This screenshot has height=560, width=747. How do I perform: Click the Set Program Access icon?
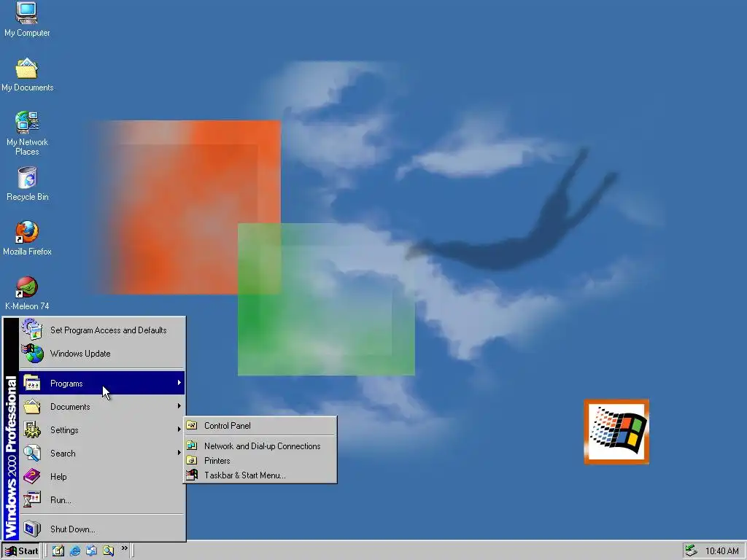click(x=32, y=330)
